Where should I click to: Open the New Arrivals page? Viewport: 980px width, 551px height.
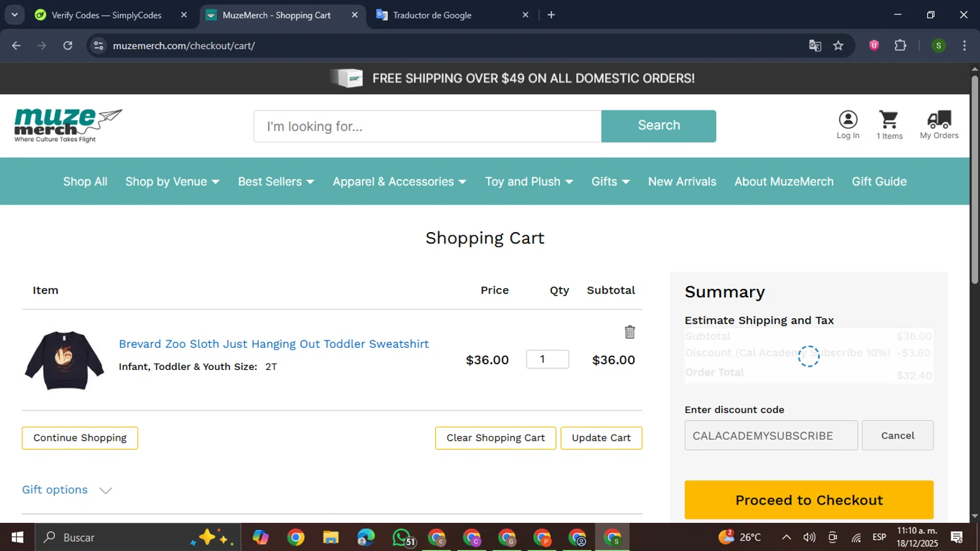point(682,182)
